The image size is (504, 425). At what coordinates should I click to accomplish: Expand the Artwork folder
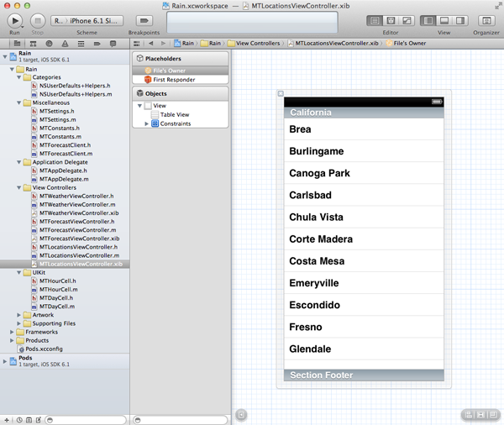tap(19, 315)
